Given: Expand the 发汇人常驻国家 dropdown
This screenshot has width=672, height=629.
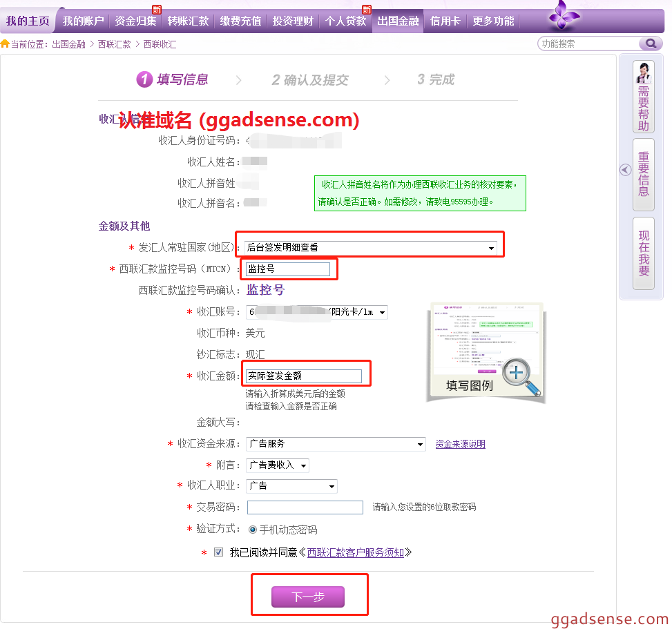Looking at the screenshot, I should pos(491,247).
